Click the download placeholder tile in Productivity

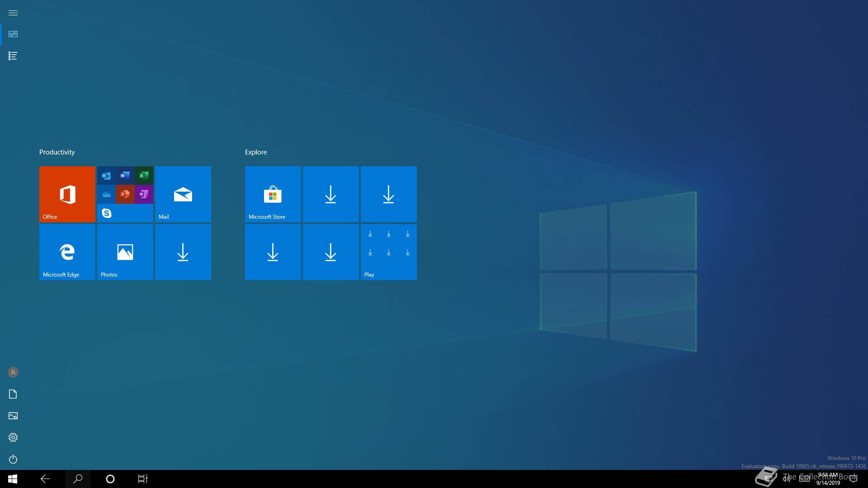click(x=183, y=252)
